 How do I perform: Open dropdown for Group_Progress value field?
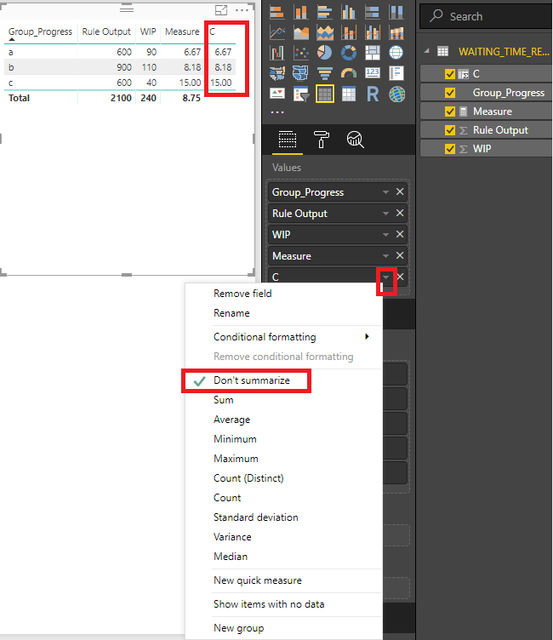386,192
